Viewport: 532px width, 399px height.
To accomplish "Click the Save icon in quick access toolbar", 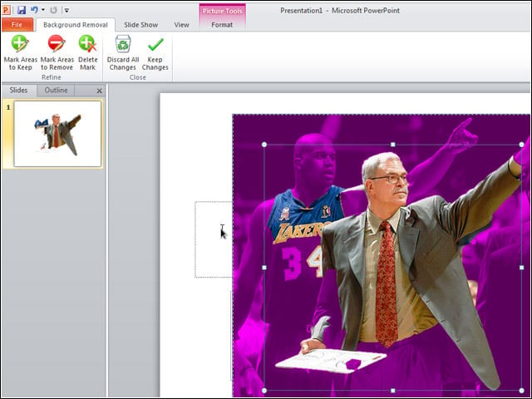I will coord(22,10).
